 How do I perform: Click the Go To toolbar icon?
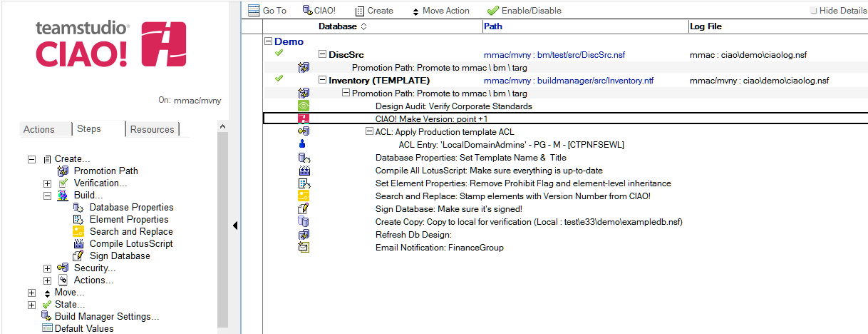coord(253,11)
